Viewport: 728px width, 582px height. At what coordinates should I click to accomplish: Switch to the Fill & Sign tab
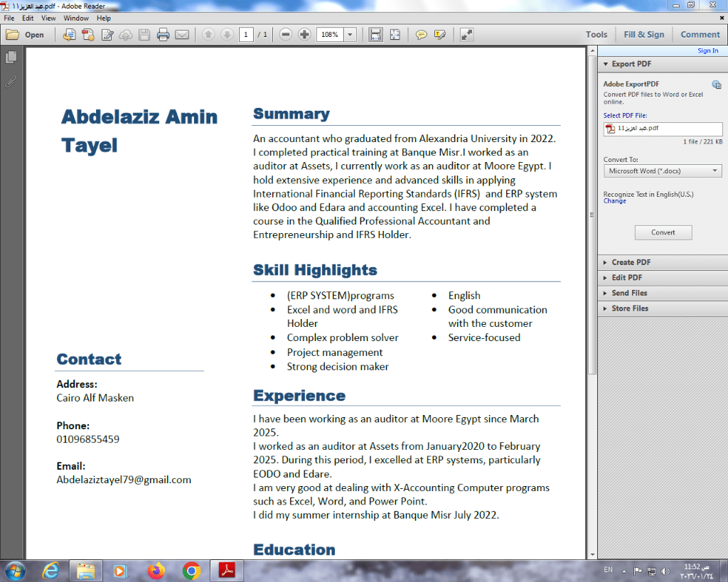643,34
